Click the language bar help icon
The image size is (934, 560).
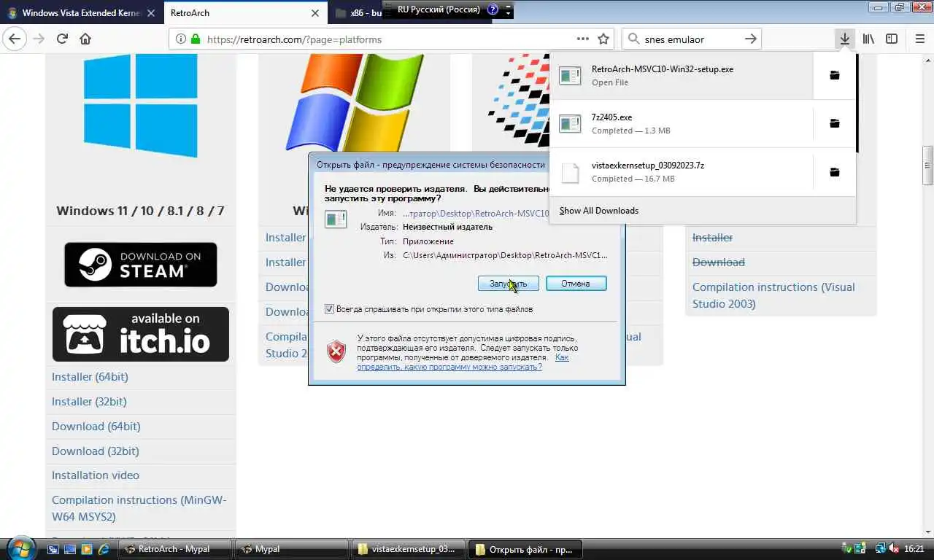(493, 9)
